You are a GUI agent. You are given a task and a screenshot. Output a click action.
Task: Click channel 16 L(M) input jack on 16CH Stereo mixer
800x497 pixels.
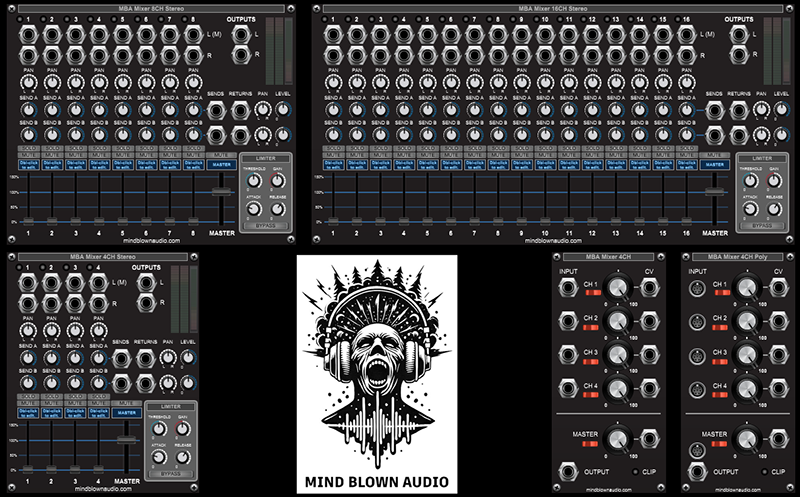[686, 35]
